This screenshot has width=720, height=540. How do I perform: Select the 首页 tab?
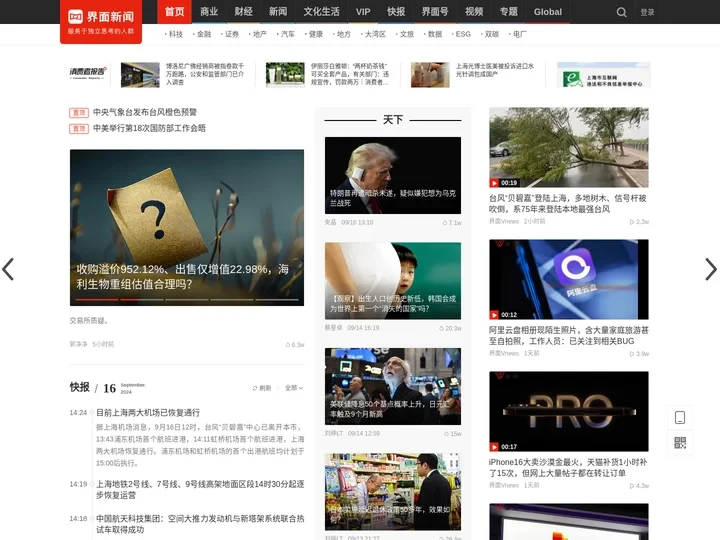point(174,11)
